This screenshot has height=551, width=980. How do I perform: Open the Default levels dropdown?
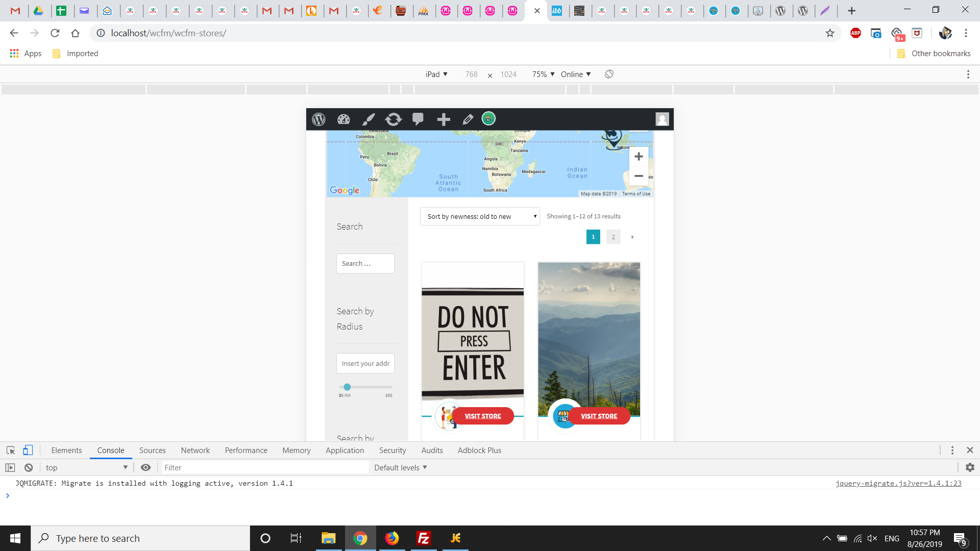tap(401, 468)
